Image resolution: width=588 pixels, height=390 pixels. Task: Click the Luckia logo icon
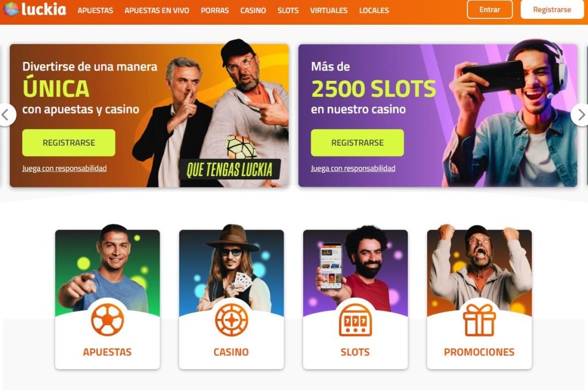point(11,9)
